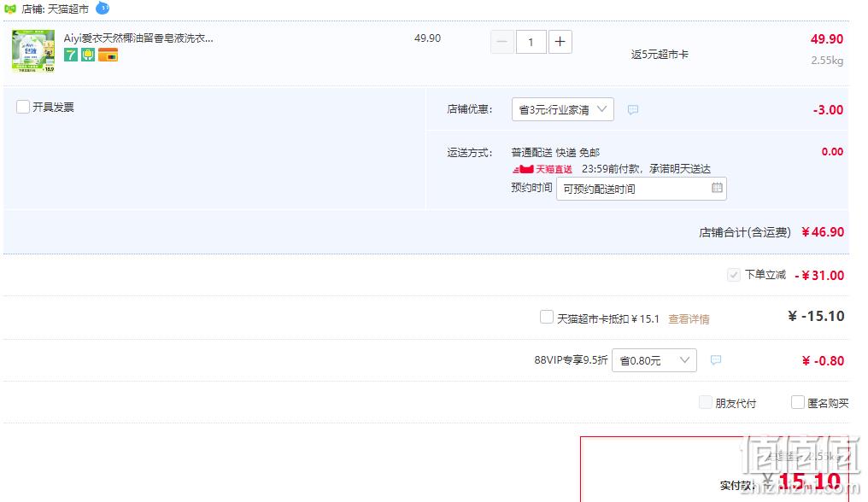The height and width of the screenshot is (502, 868).
Task: Click the 0.00 shipping fee amount
Action: point(832,152)
